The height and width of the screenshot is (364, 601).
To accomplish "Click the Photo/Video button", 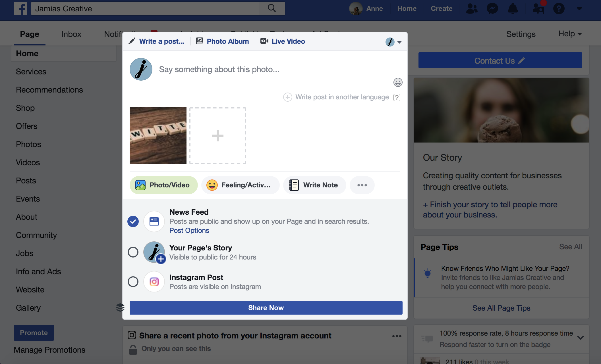I will tap(164, 185).
